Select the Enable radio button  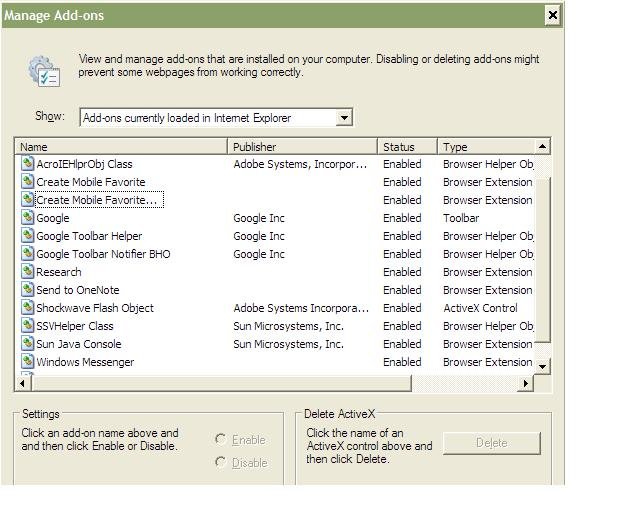click(221, 439)
